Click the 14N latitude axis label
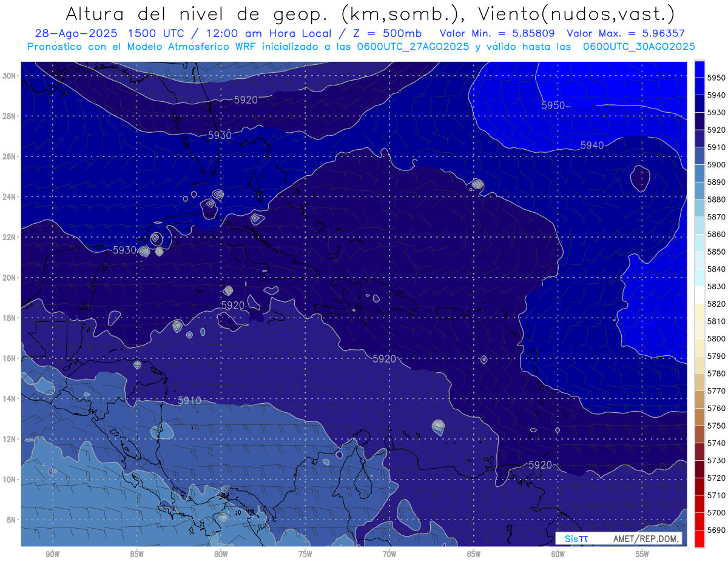The width and height of the screenshot is (728, 562). (10, 399)
